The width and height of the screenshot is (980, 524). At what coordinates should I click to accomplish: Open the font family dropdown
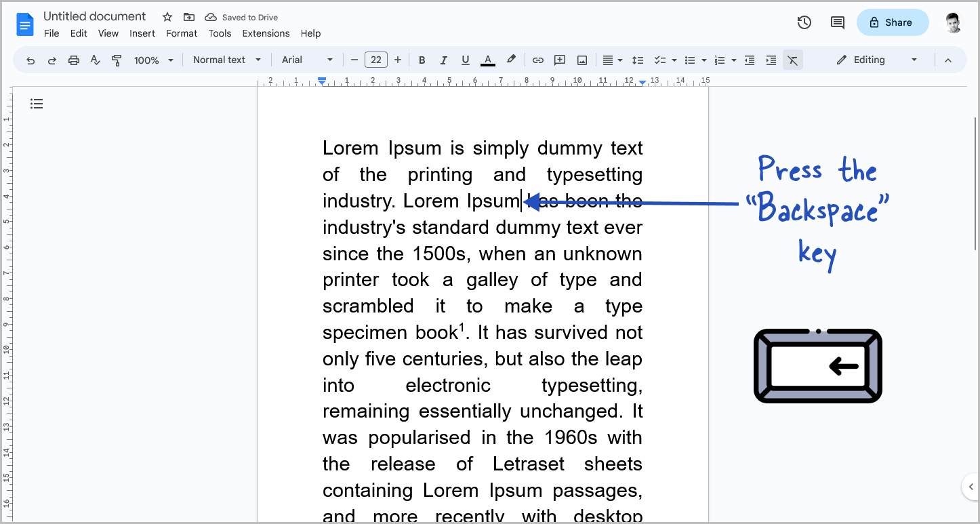306,60
